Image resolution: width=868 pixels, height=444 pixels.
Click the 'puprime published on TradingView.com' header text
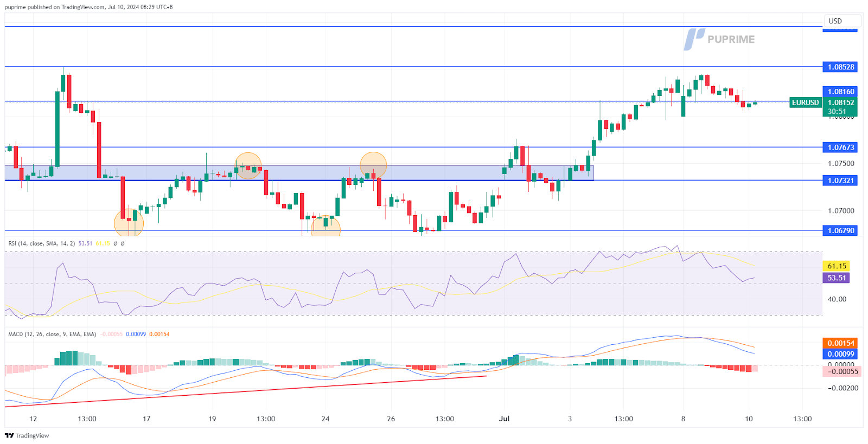click(x=55, y=7)
